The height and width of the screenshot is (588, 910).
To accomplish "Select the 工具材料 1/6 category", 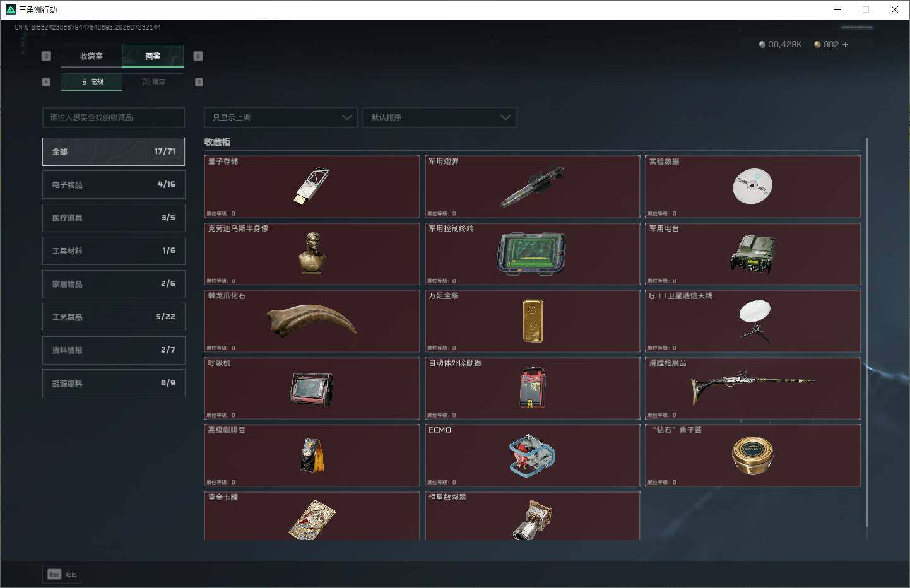I will pyautogui.click(x=114, y=250).
